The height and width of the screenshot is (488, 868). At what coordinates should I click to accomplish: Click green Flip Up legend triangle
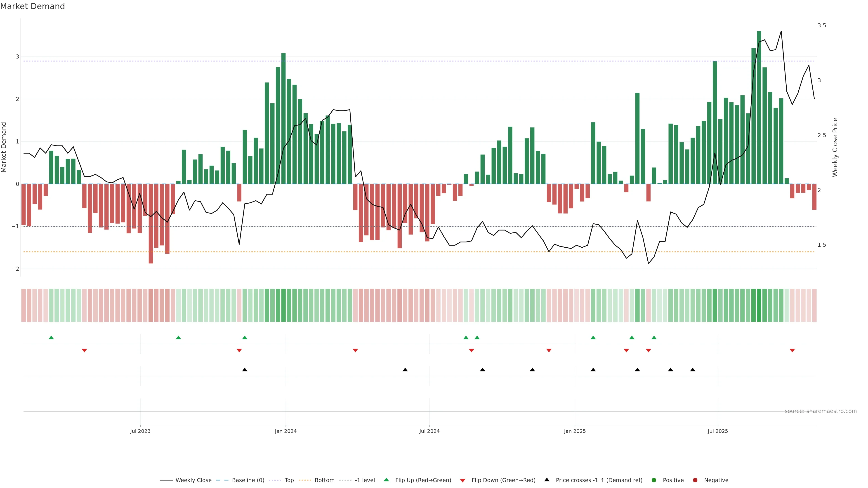pos(387,480)
